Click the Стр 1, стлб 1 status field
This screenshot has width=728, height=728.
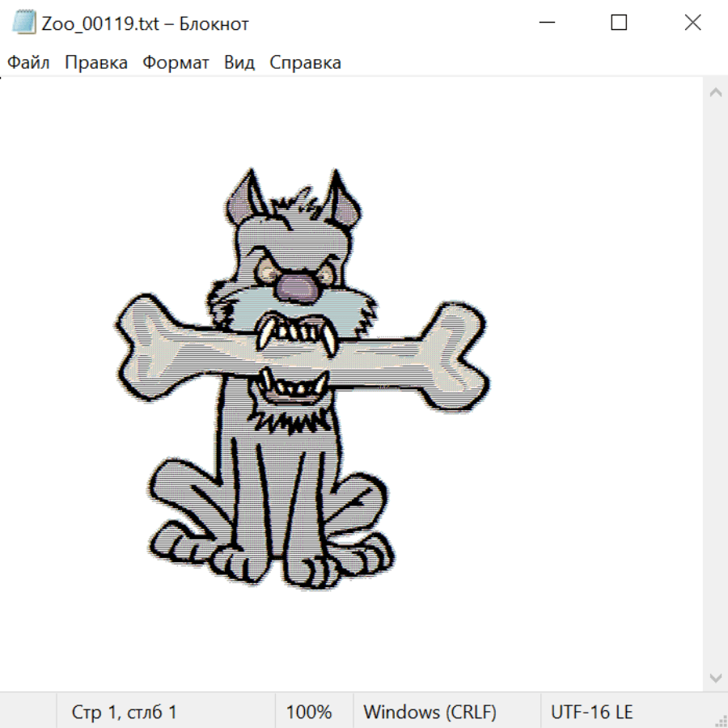coord(125,712)
